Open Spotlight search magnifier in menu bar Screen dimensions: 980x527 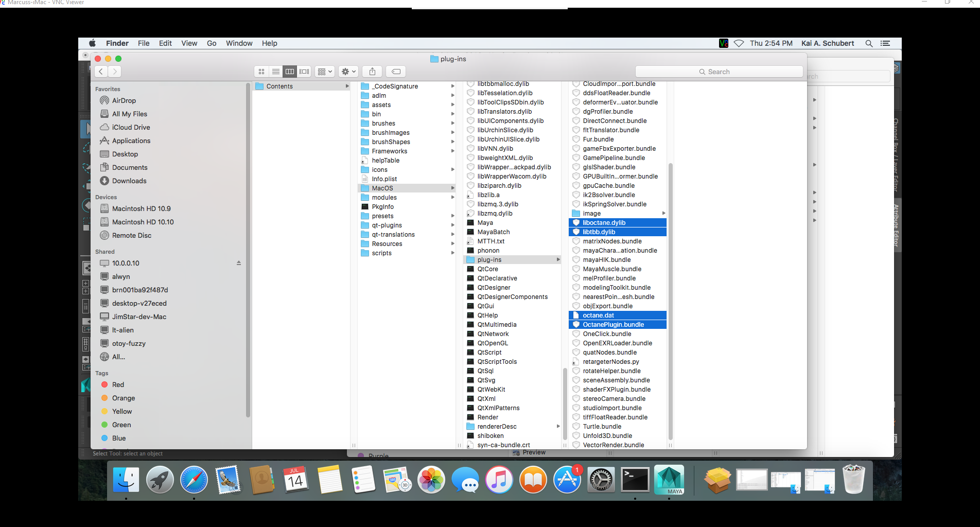point(869,44)
